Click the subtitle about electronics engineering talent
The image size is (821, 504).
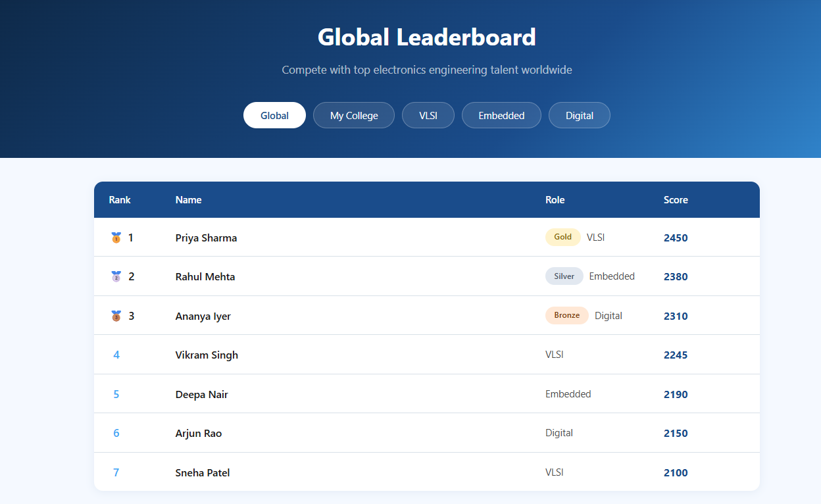427,70
